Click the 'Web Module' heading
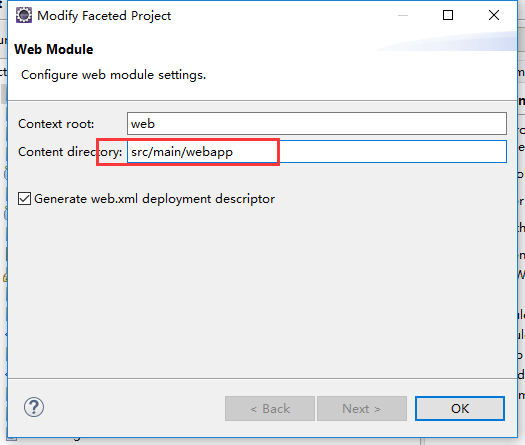Viewport: 525px width, 445px height. (x=54, y=49)
